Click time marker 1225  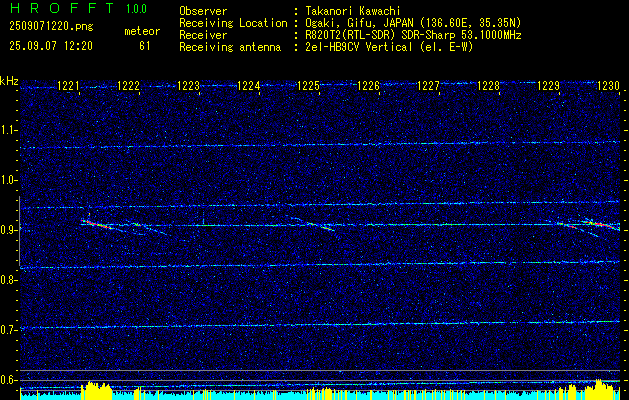click(308, 86)
